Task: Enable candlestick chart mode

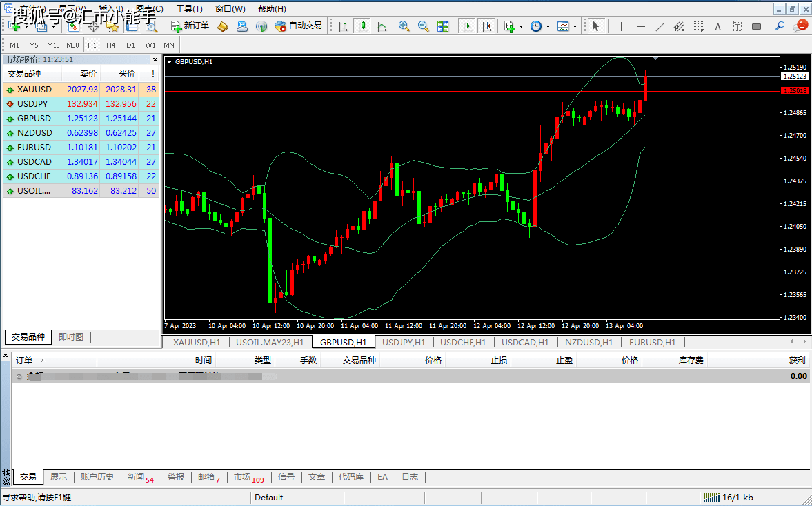Action: (362, 26)
